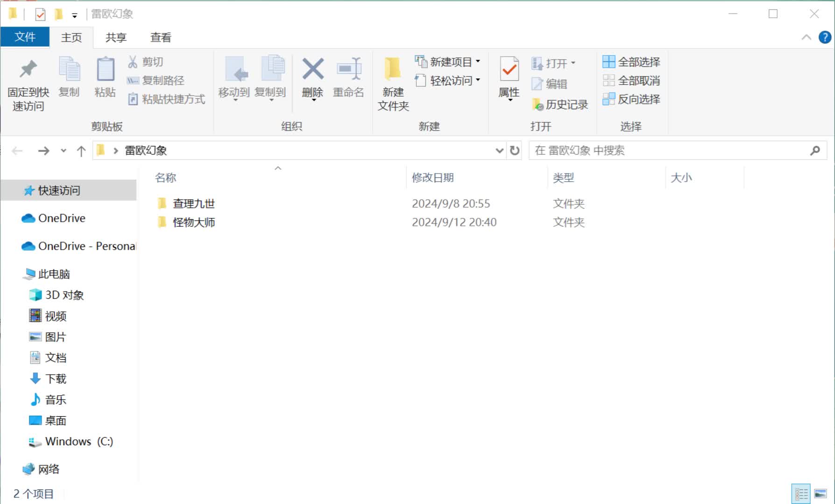Sort by Name (名称) column header
Viewport: 835px width, 504px height.
click(x=166, y=177)
